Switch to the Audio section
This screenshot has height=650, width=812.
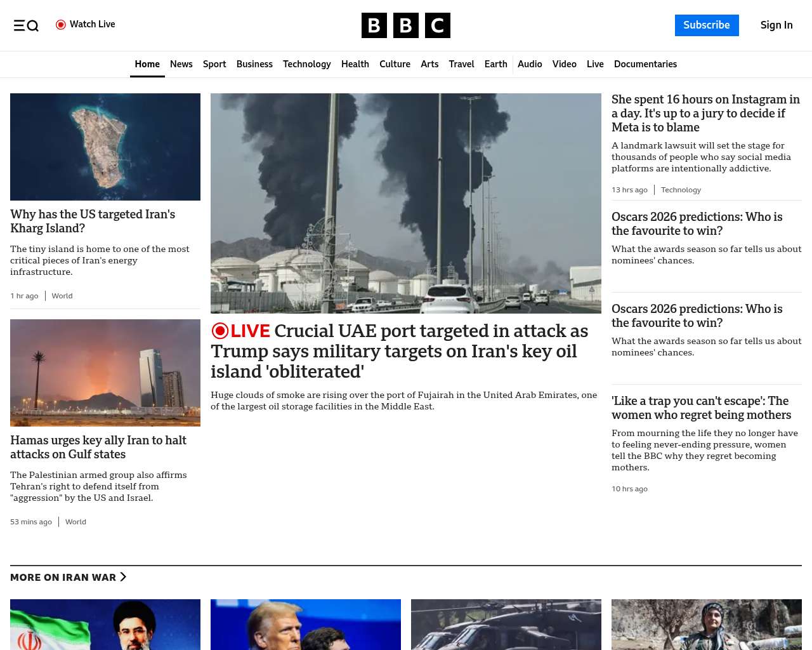click(x=530, y=64)
